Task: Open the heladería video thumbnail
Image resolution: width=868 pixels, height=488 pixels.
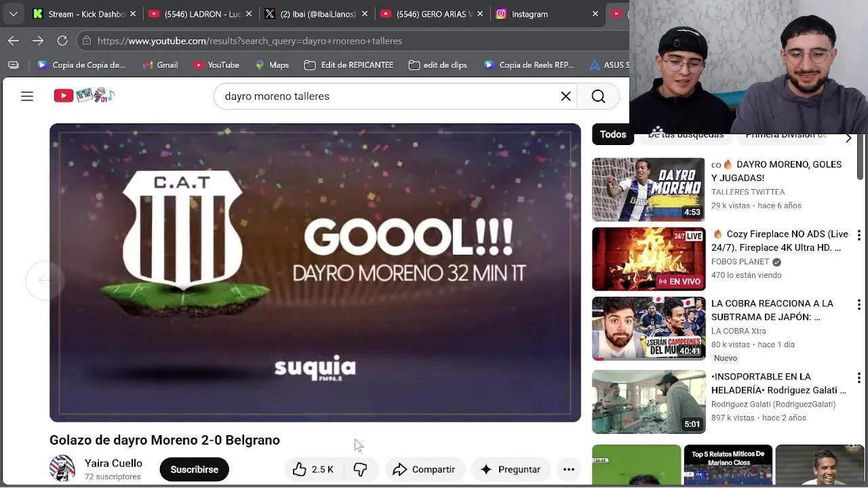Action: [648, 402]
